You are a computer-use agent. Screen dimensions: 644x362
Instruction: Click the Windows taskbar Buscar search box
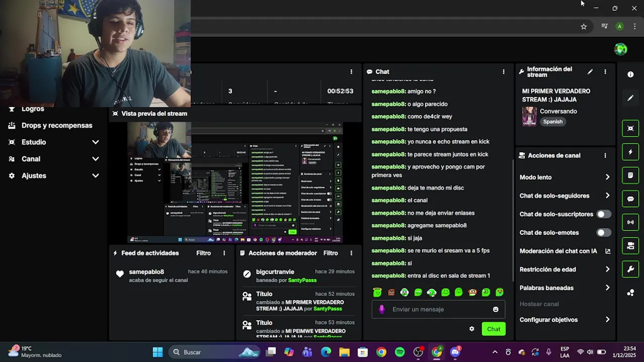[x=214, y=352]
